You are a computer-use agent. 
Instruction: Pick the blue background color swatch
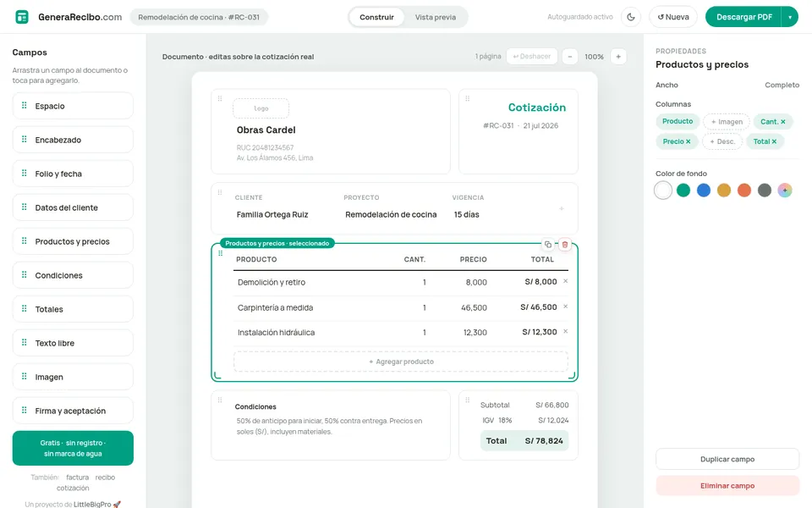(703, 190)
